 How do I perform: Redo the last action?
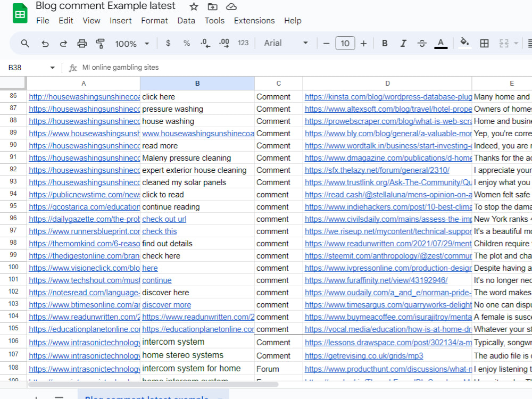(63, 44)
